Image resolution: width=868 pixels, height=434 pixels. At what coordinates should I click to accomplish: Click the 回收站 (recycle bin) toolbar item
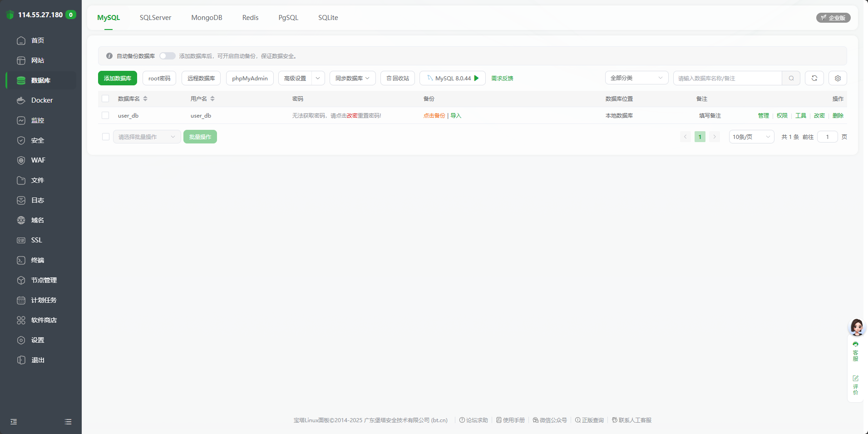pos(397,78)
